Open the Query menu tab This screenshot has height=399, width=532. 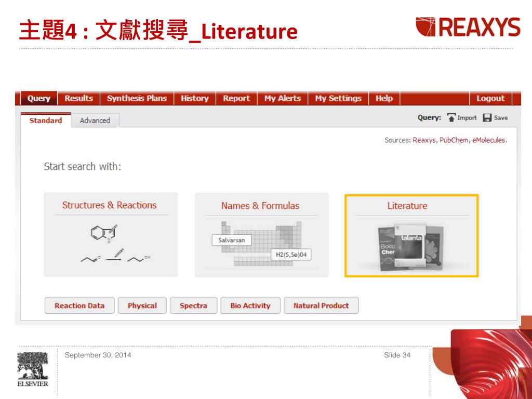click(x=38, y=98)
